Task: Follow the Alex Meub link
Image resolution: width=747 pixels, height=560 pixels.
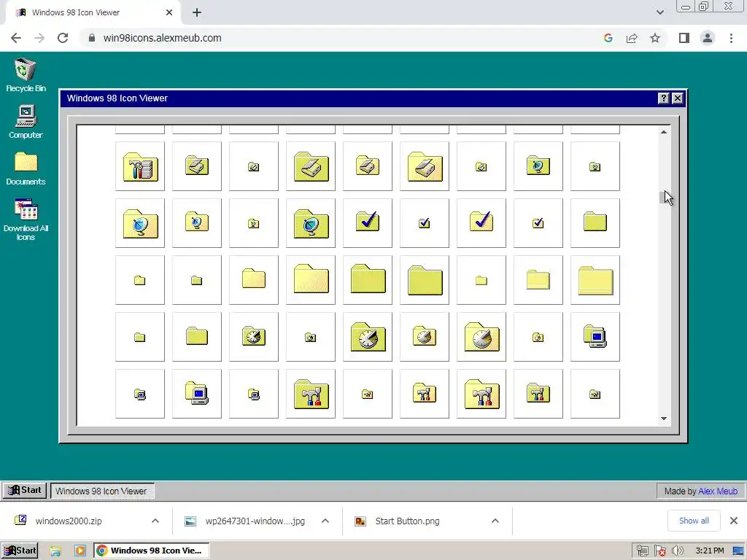Action: coord(718,491)
